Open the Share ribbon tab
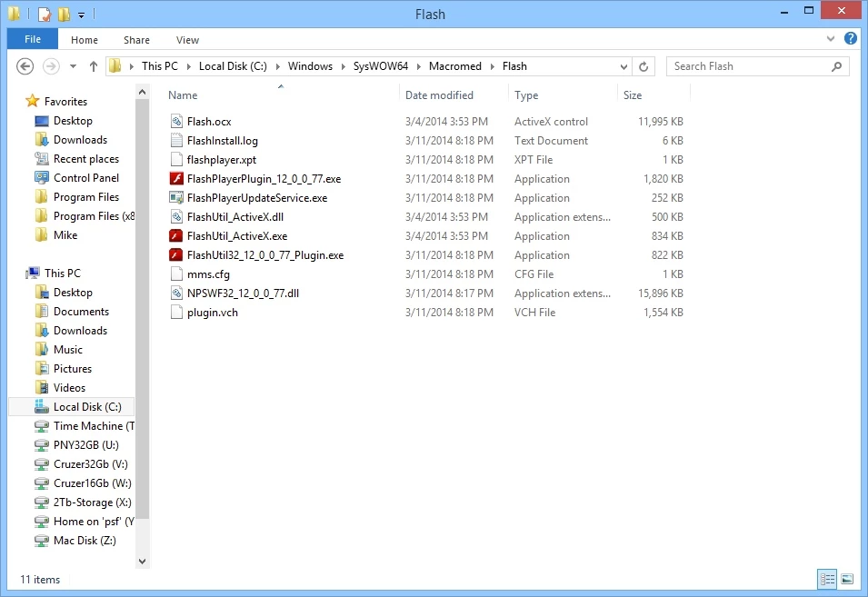 tap(136, 40)
